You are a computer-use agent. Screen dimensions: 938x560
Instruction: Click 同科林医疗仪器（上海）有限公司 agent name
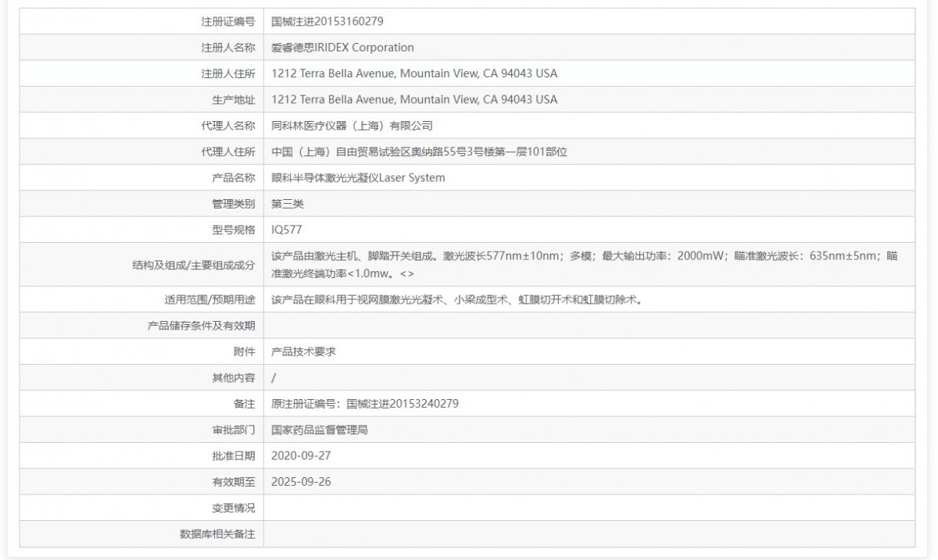pos(352,125)
